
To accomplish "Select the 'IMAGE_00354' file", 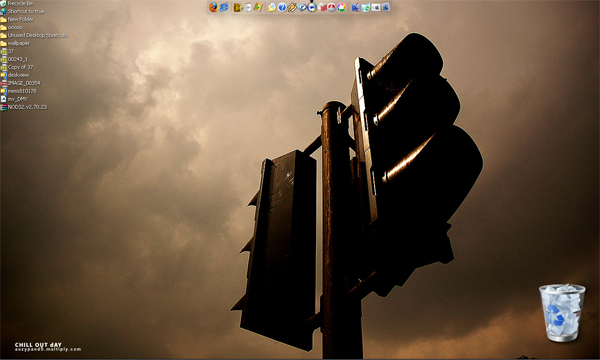I will [20, 83].
